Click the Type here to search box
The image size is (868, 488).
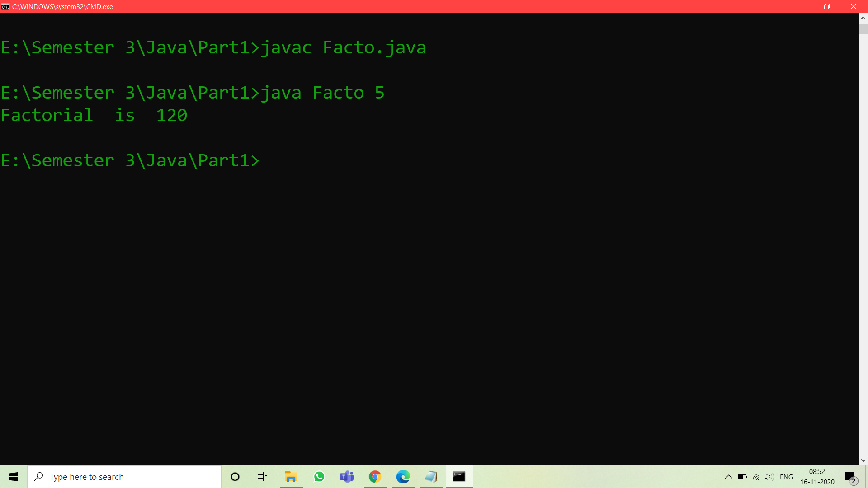click(x=124, y=477)
